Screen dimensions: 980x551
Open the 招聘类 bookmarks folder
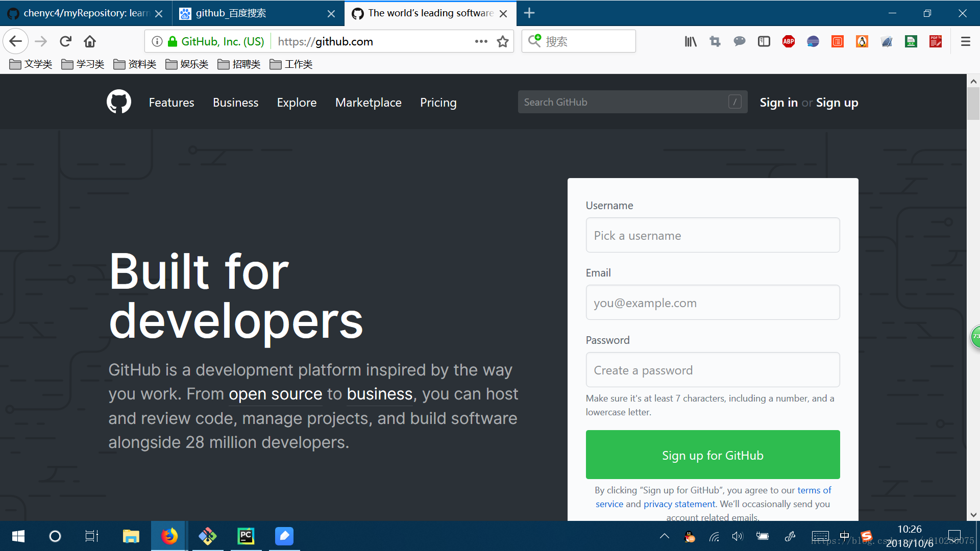pyautogui.click(x=239, y=64)
